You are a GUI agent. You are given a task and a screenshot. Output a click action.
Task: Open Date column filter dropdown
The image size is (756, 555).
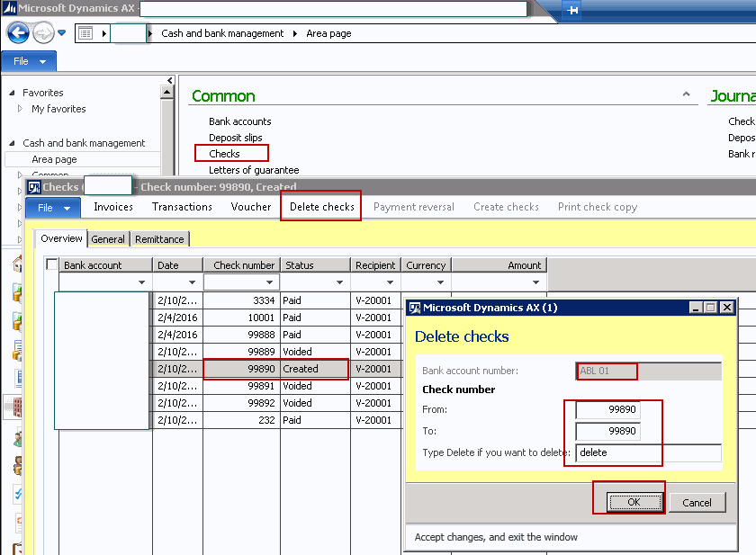tap(192, 282)
